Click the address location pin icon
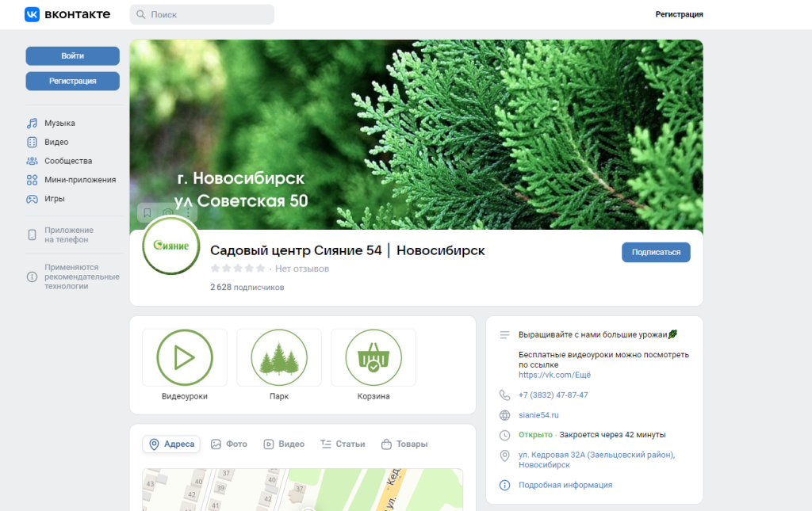Screen dimensions: 812x511 [504, 456]
